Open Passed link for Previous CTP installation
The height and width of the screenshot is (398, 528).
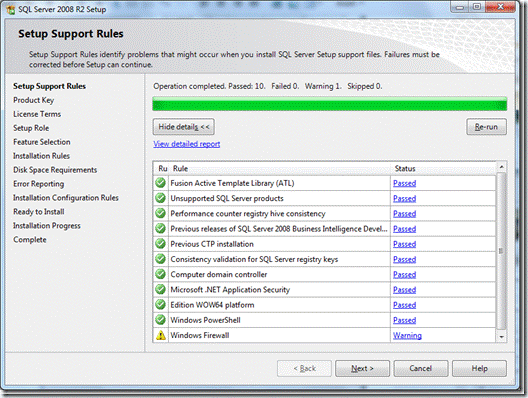click(x=404, y=244)
